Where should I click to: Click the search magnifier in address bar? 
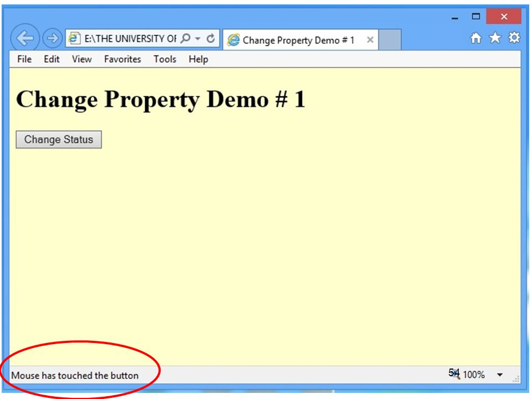coord(186,38)
